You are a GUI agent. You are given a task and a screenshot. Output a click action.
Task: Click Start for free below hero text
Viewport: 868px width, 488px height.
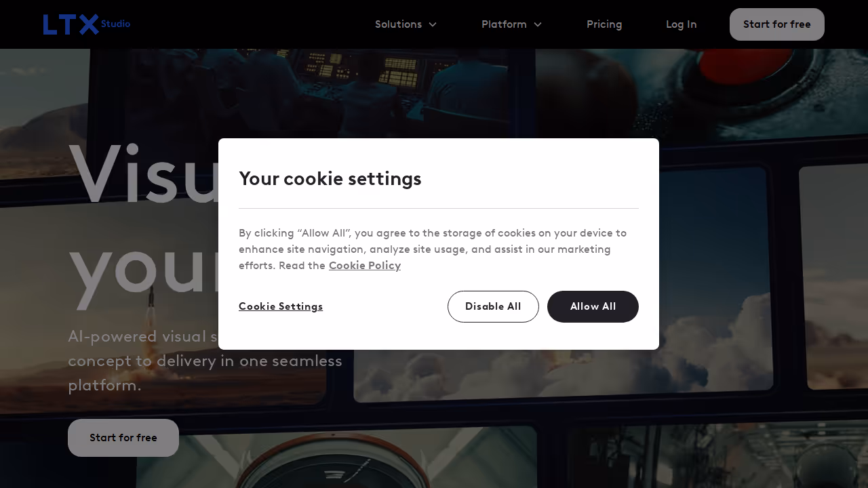123,438
